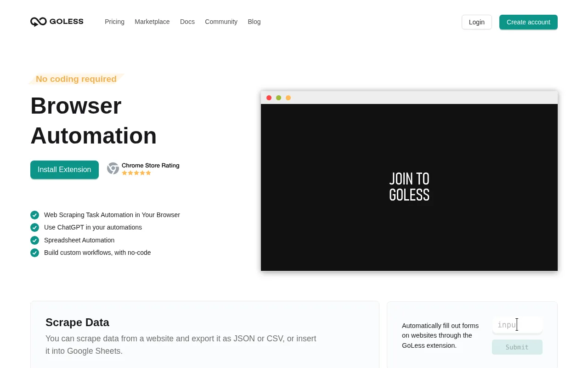Click the Browser Automation heading
This screenshot has width=588, height=368.
pos(94,121)
